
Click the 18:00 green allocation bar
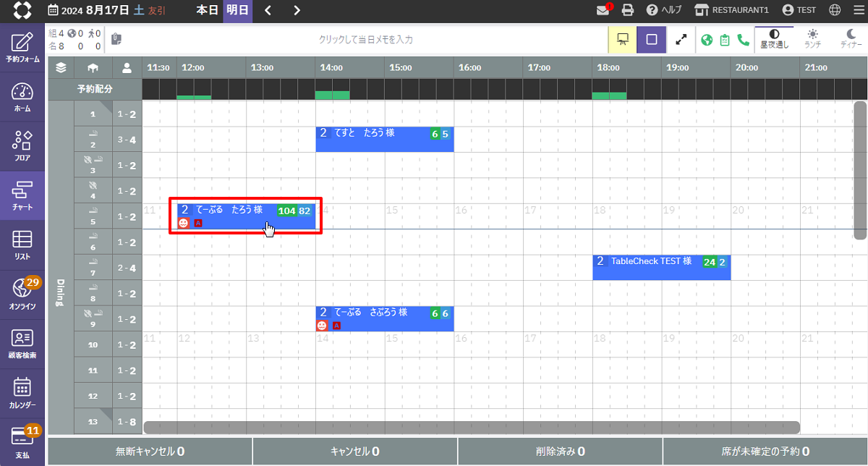pyautogui.click(x=609, y=96)
